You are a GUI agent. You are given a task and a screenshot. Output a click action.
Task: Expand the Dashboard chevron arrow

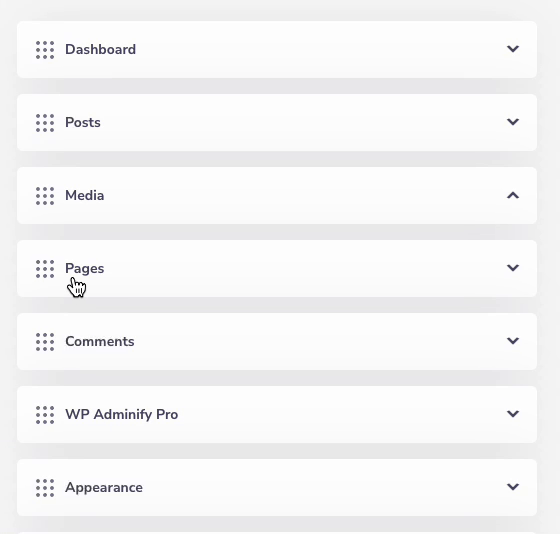(x=513, y=49)
